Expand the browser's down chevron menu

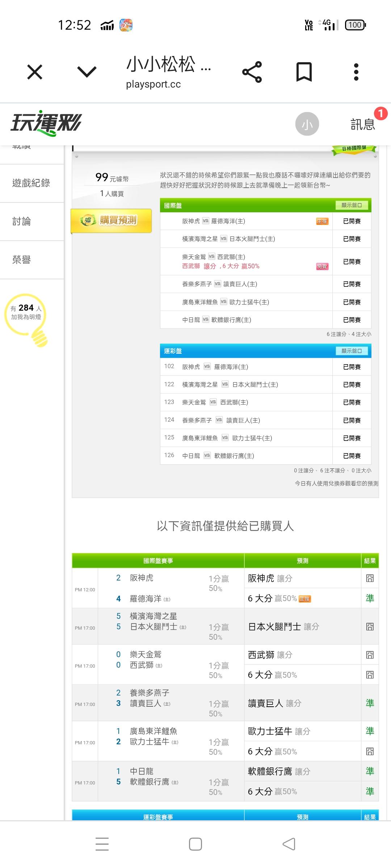(87, 72)
